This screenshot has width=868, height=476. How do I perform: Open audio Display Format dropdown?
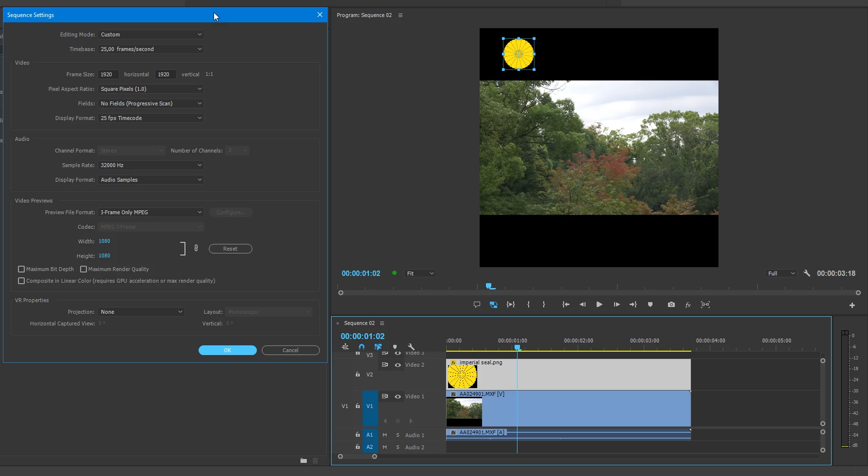click(151, 180)
